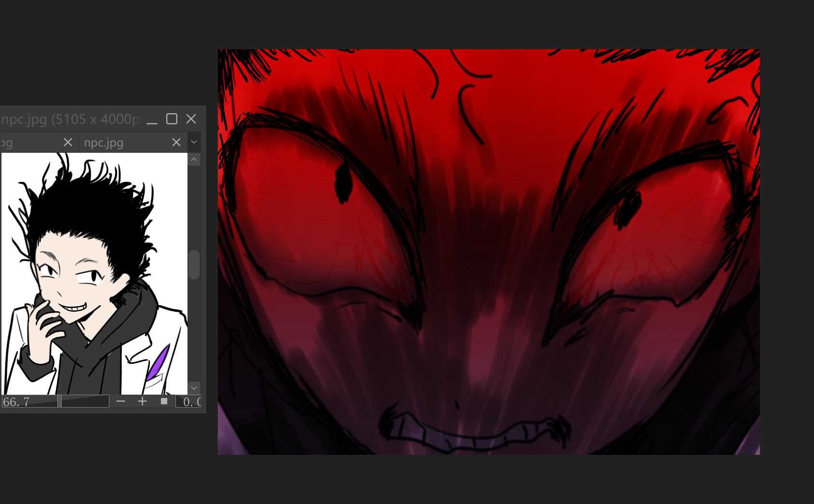The width and height of the screenshot is (814, 504).
Task: Click the vertical scrollbar thumb in the npc.jpg window
Action: (194, 265)
